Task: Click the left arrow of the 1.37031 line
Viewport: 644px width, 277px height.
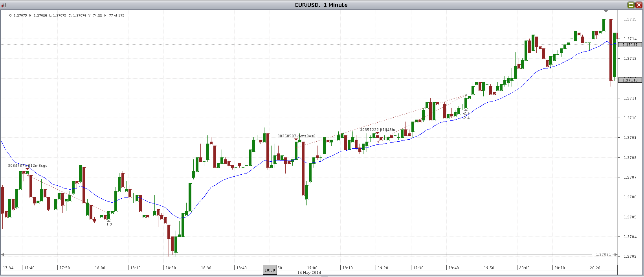Action: click(x=2, y=255)
